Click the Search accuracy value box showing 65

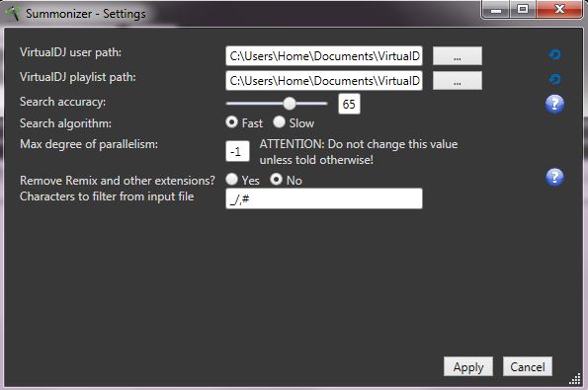click(349, 104)
